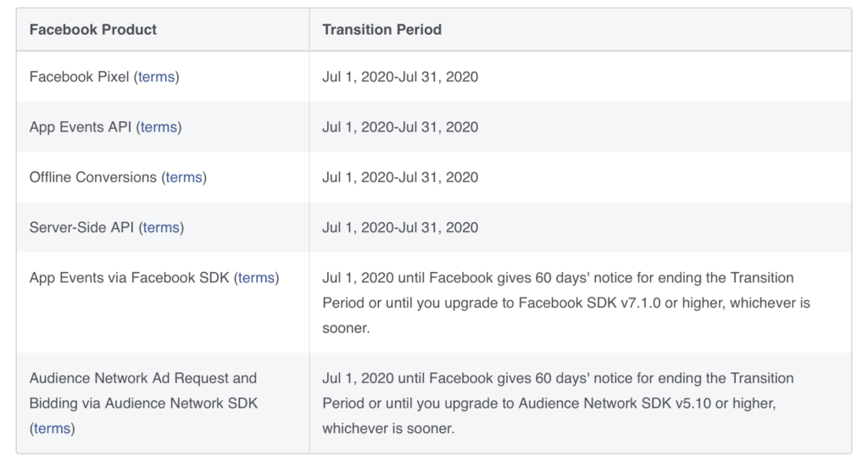Open the Offline Conversions terms link
The width and height of the screenshot is (868, 473).
[184, 177]
